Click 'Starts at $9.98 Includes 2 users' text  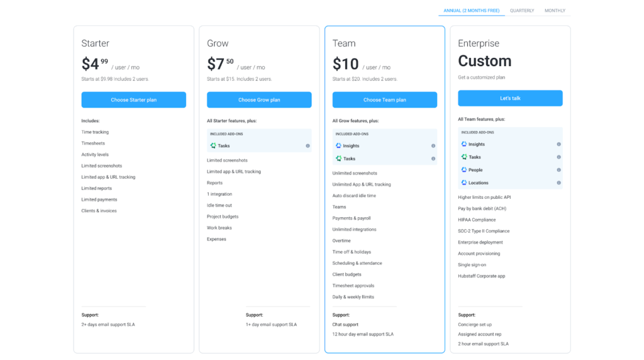(115, 79)
